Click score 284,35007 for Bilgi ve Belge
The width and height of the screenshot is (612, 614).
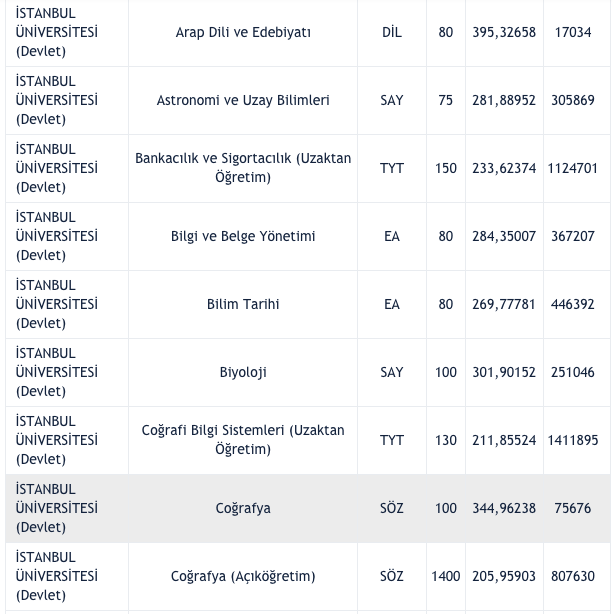pos(504,236)
